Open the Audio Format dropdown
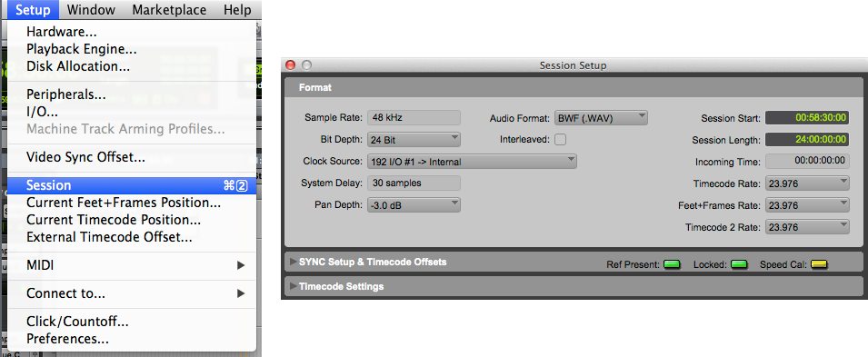Image resolution: width=868 pixels, height=357 pixels. point(601,117)
